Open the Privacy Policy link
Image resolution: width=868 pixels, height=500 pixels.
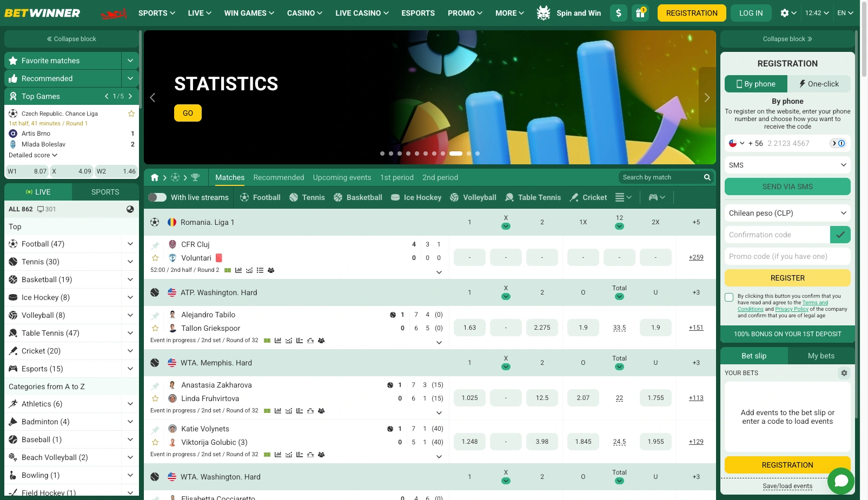(792, 309)
